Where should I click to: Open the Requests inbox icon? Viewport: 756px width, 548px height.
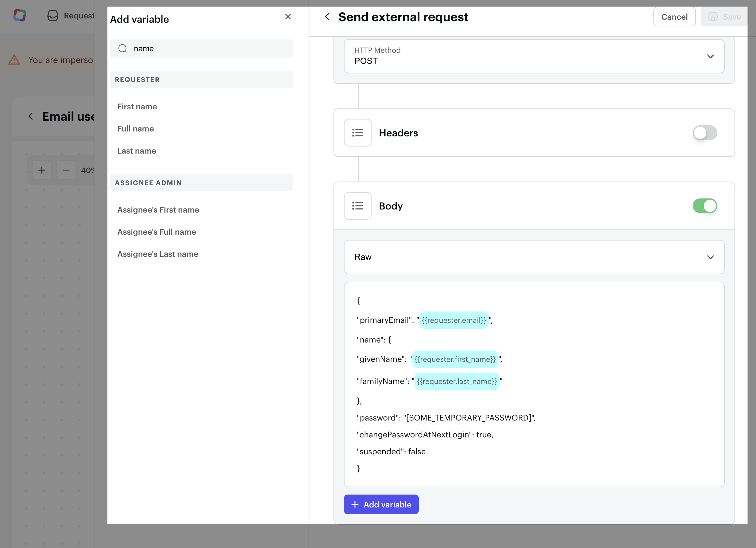click(x=53, y=15)
